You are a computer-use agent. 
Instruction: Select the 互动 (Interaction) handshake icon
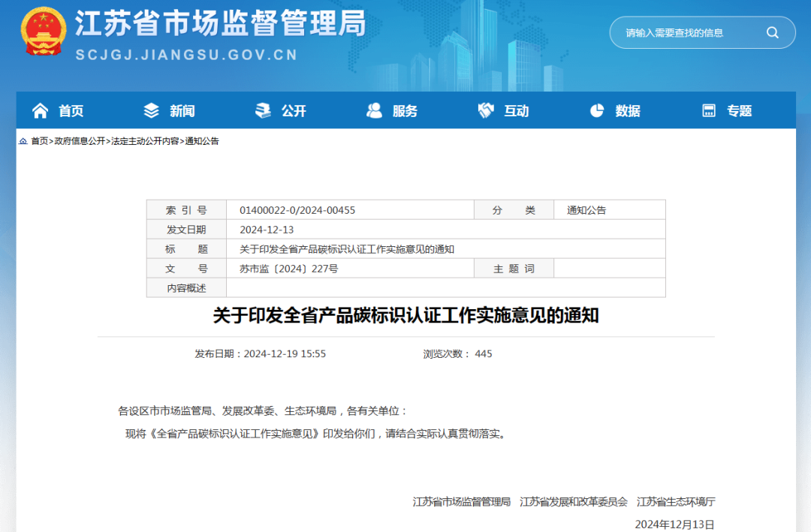point(485,110)
